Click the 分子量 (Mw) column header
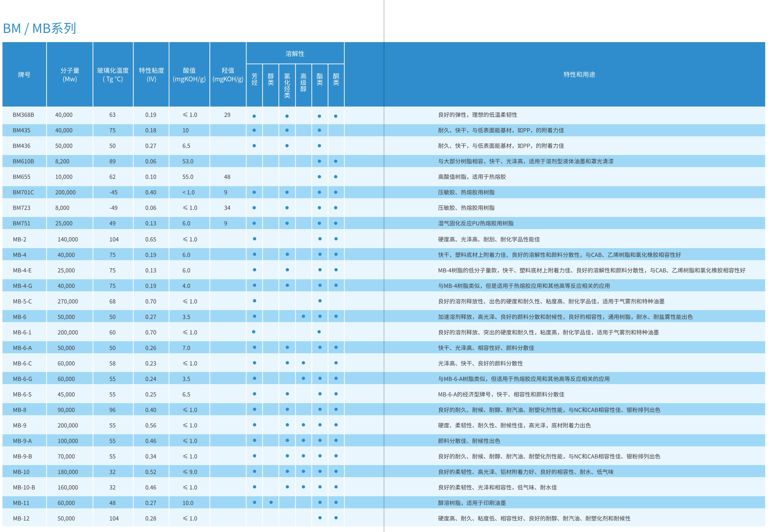The image size is (768, 532). point(70,75)
